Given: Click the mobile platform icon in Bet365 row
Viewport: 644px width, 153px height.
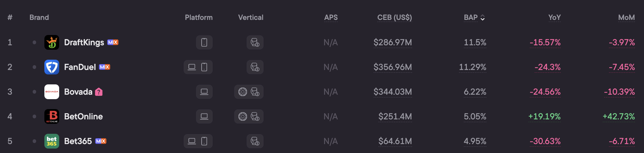Looking at the screenshot, I should 204,141.
